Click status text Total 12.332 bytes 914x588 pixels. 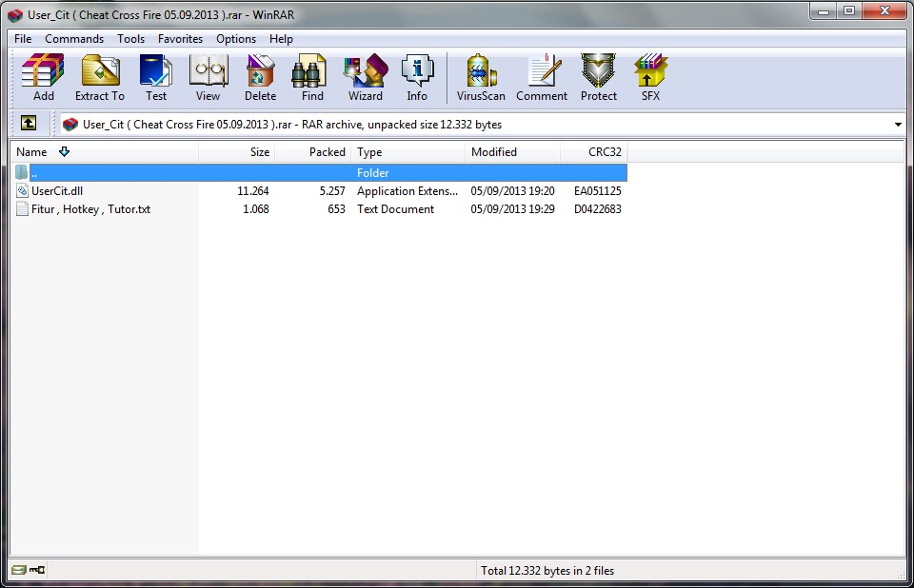(x=547, y=571)
